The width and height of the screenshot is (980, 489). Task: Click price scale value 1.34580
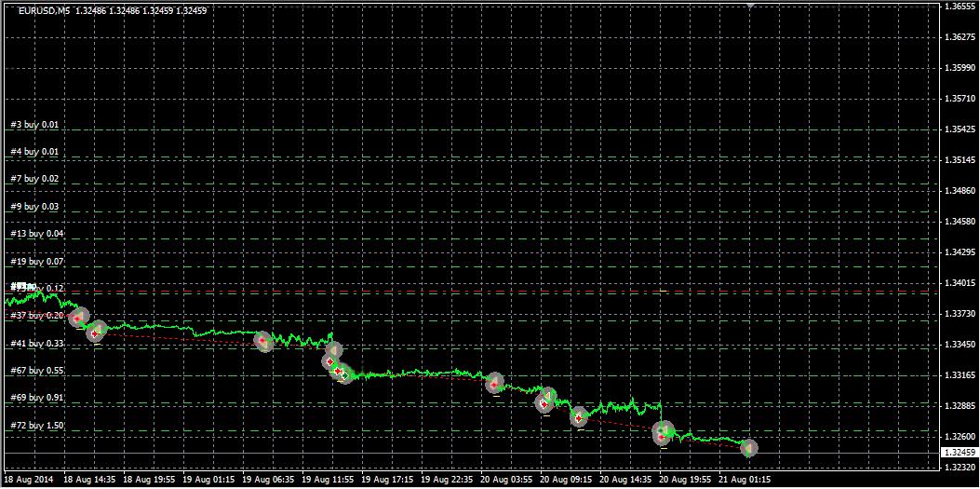tap(960, 222)
